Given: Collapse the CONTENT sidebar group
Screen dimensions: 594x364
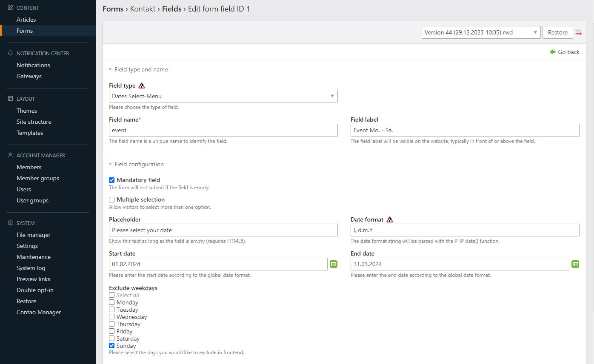Looking at the screenshot, I should click(x=28, y=8).
